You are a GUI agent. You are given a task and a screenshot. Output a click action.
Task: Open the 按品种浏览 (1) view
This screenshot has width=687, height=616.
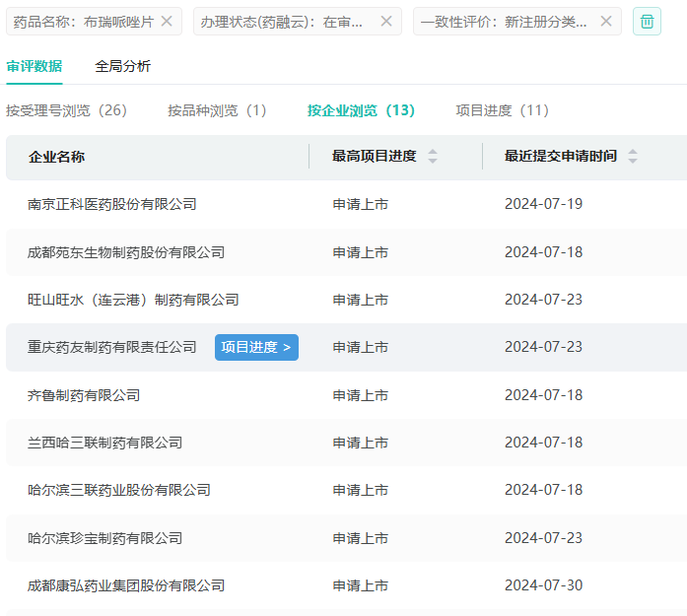217,110
